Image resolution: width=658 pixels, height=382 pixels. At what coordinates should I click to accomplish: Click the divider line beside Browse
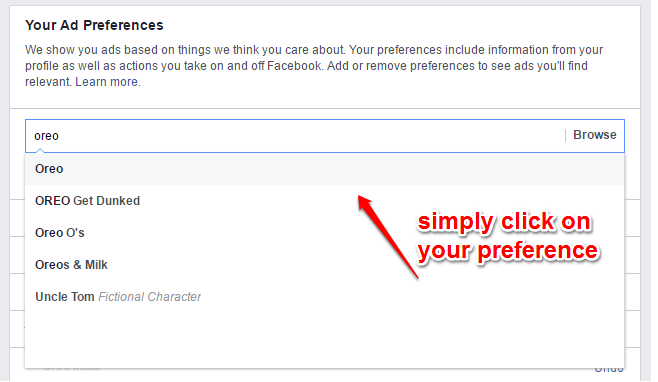pyautogui.click(x=565, y=135)
